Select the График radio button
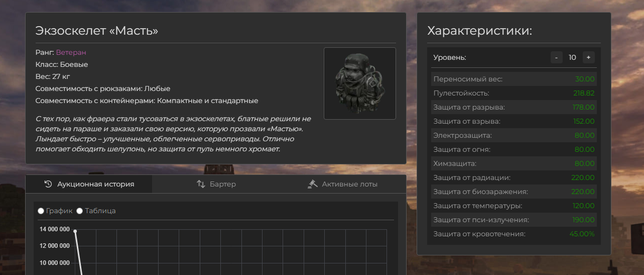The width and height of the screenshot is (644, 275). [x=41, y=211]
